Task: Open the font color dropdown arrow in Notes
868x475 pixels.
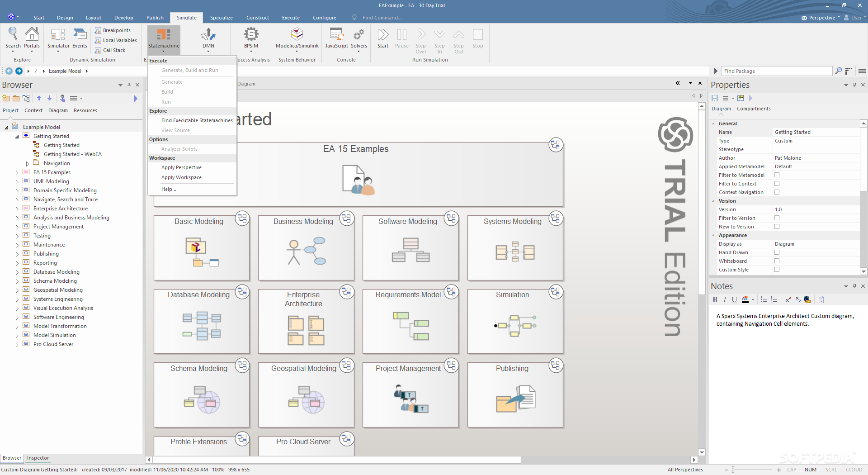Action: 753,299
